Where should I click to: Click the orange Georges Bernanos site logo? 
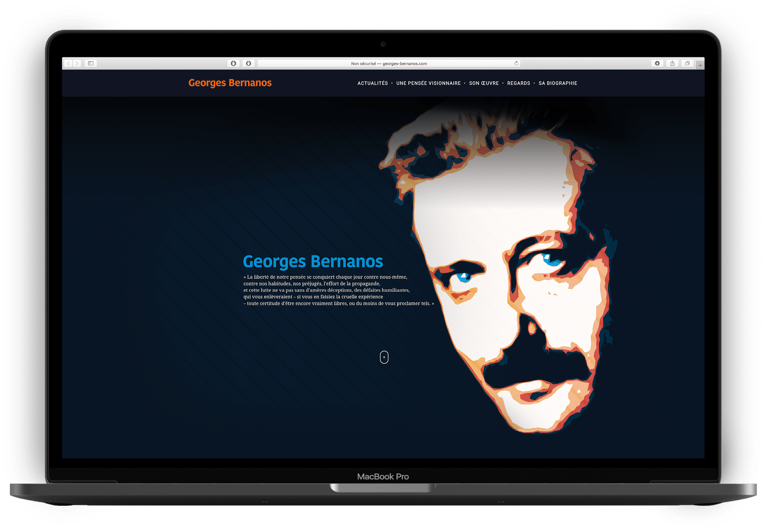point(230,83)
